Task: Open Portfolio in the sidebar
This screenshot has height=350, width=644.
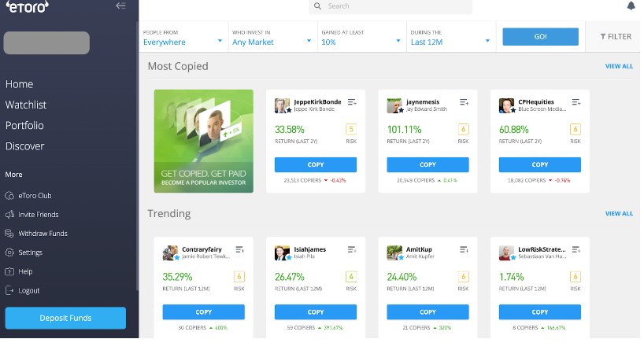Action: 24,126
